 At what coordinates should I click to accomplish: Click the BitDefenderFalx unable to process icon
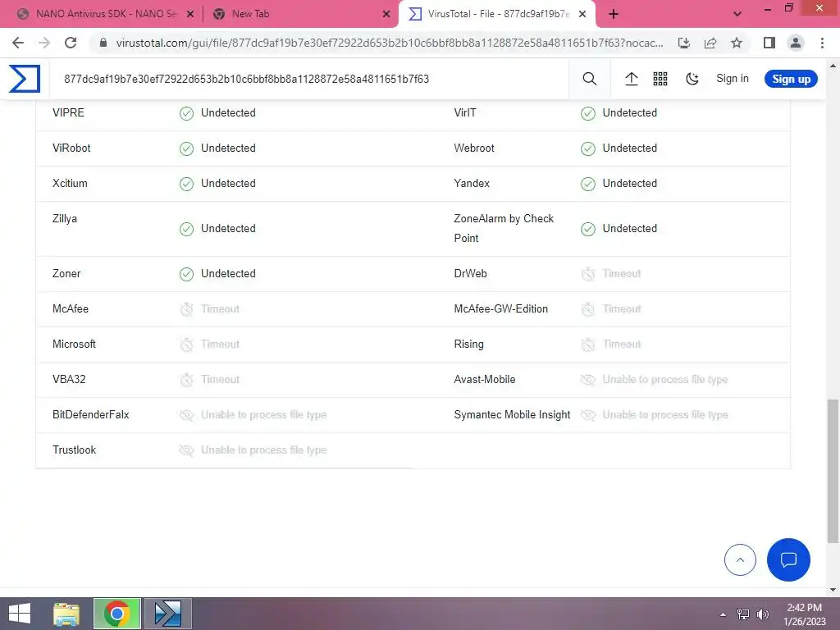(x=186, y=416)
